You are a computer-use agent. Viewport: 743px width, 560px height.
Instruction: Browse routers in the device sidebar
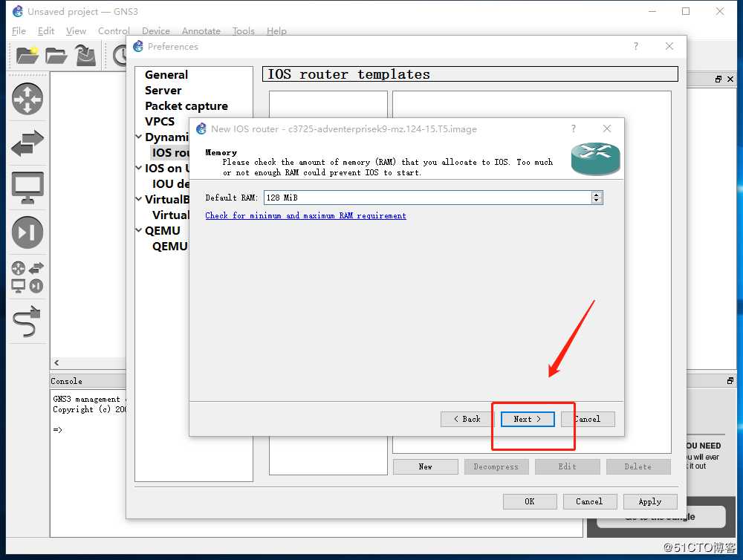tap(27, 99)
